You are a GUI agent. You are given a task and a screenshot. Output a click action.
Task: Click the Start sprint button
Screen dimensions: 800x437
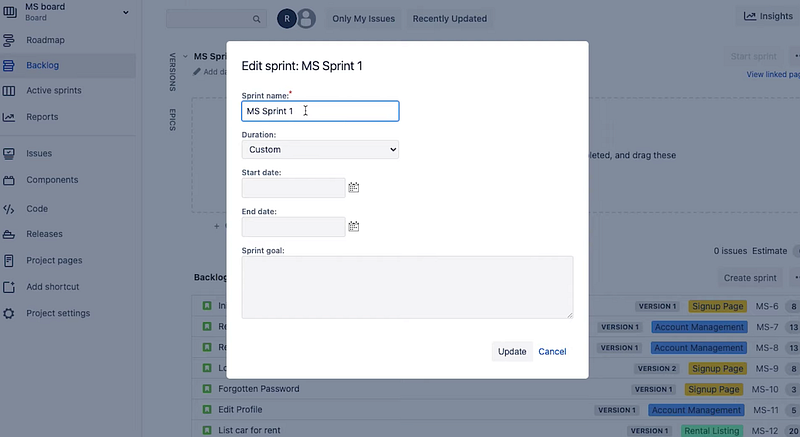click(x=754, y=57)
